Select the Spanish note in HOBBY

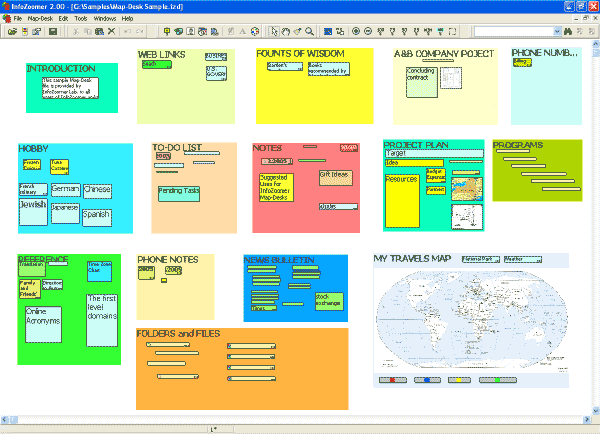tap(97, 217)
